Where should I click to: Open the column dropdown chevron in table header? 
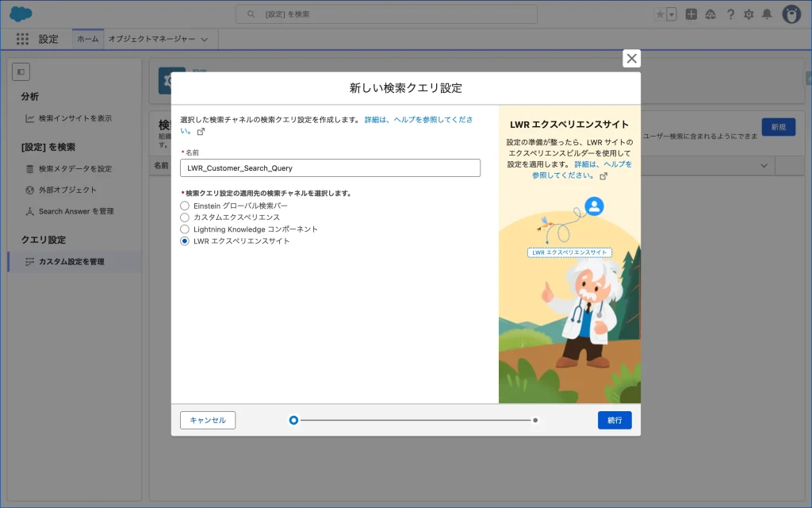tap(764, 165)
